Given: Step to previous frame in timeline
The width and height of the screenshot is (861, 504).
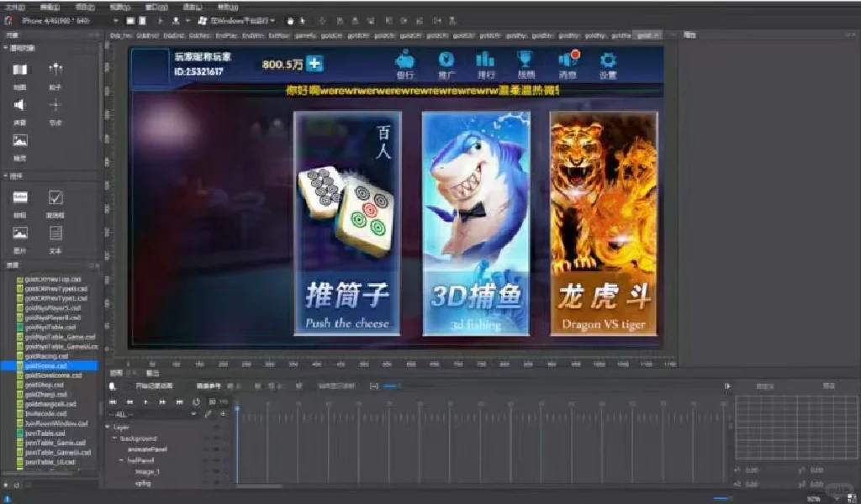Looking at the screenshot, I should click(129, 402).
